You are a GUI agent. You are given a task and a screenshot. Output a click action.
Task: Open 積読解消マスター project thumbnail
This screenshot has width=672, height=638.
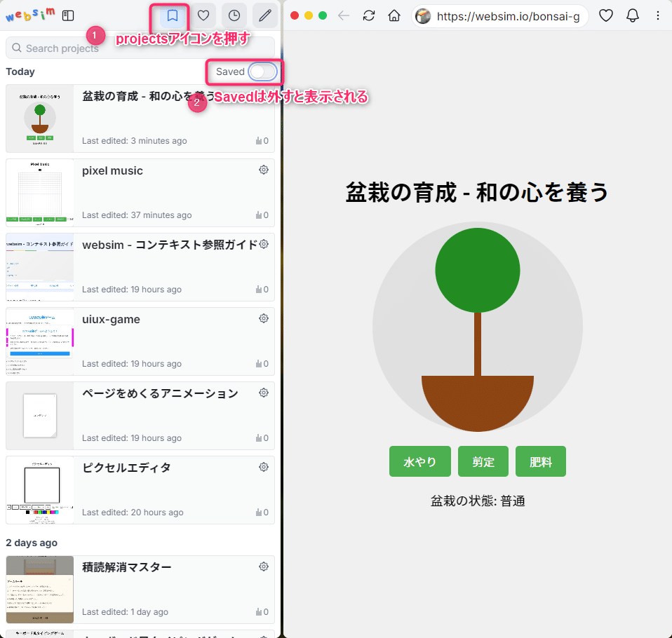point(40,590)
